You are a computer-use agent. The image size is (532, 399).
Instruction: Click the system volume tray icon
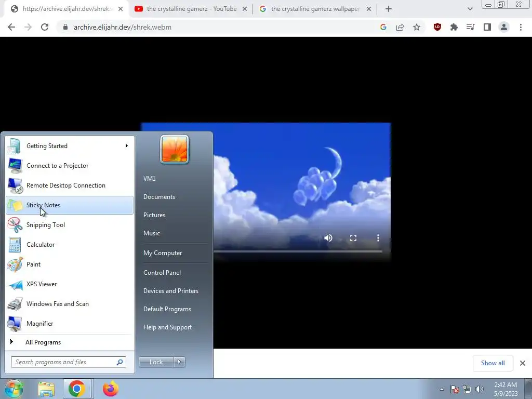click(x=480, y=390)
